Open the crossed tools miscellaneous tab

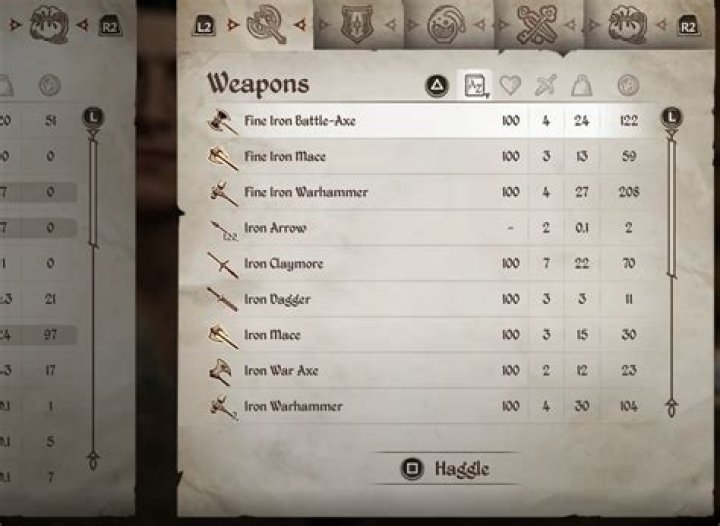[x=536, y=25]
